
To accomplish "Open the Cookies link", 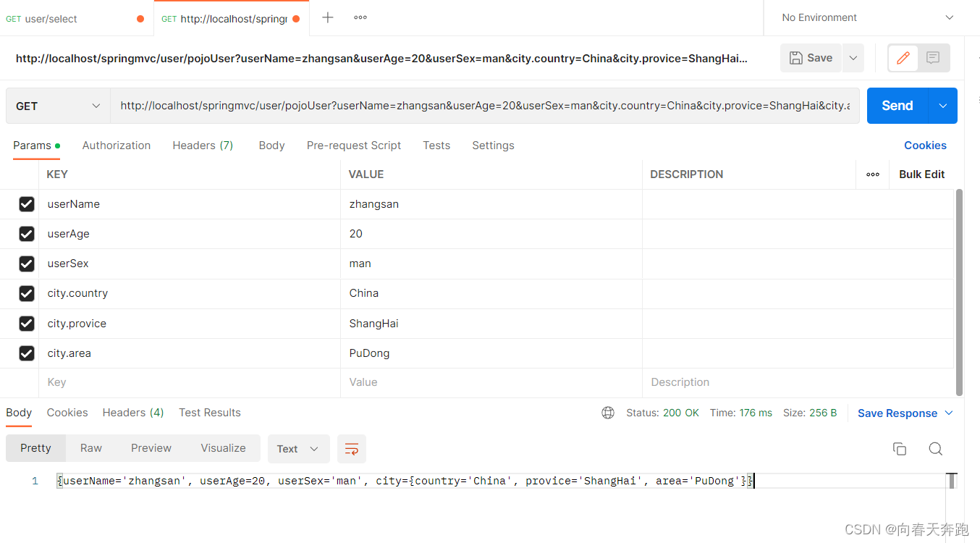I will coord(925,146).
